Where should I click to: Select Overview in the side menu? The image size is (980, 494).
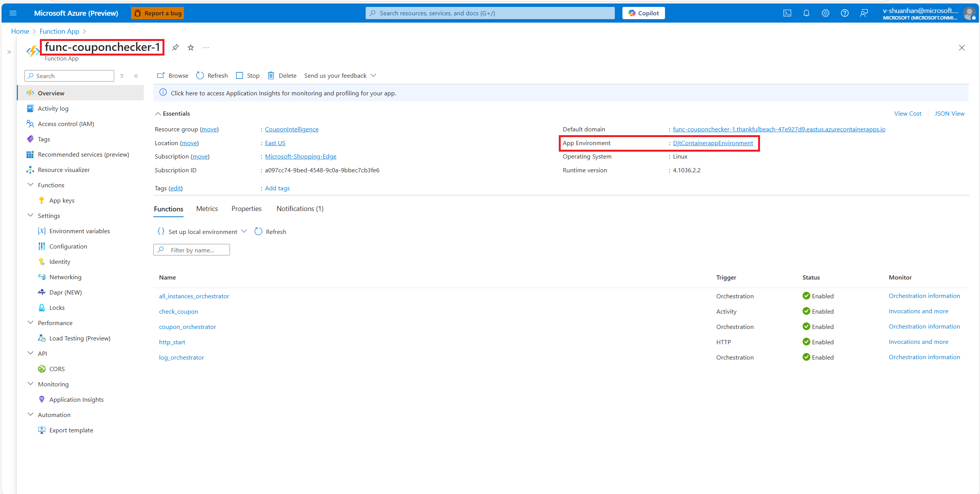(x=80, y=93)
